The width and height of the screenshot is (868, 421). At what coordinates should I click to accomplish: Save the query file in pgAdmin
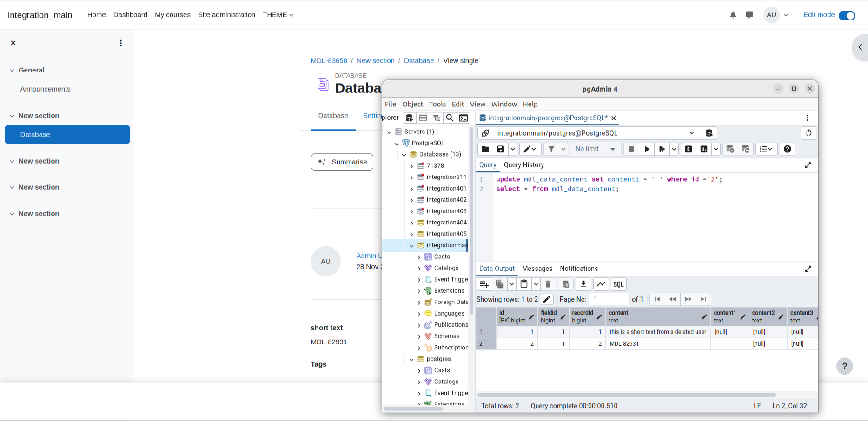pyautogui.click(x=500, y=149)
